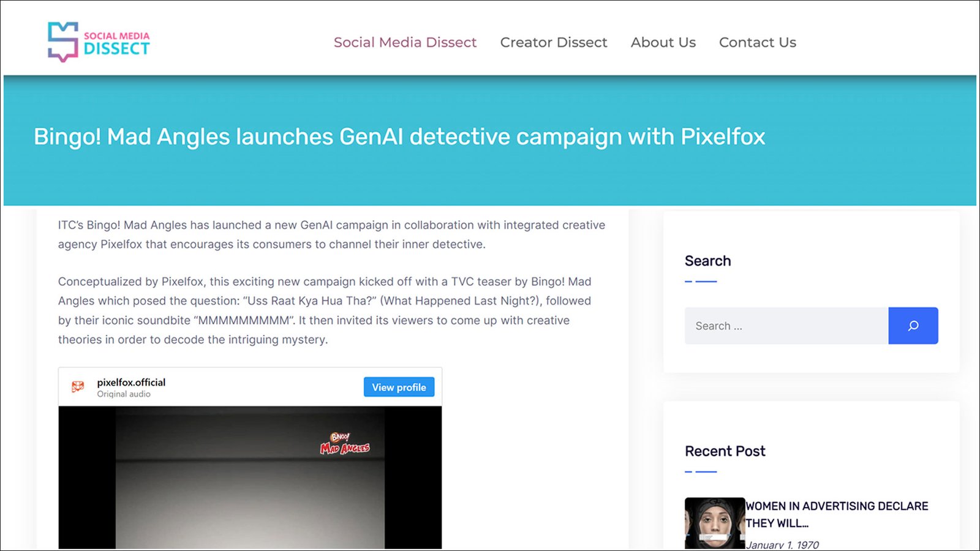Open the pixelfox.official profile link
Viewport: 980px width, 551px height.
(131, 382)
